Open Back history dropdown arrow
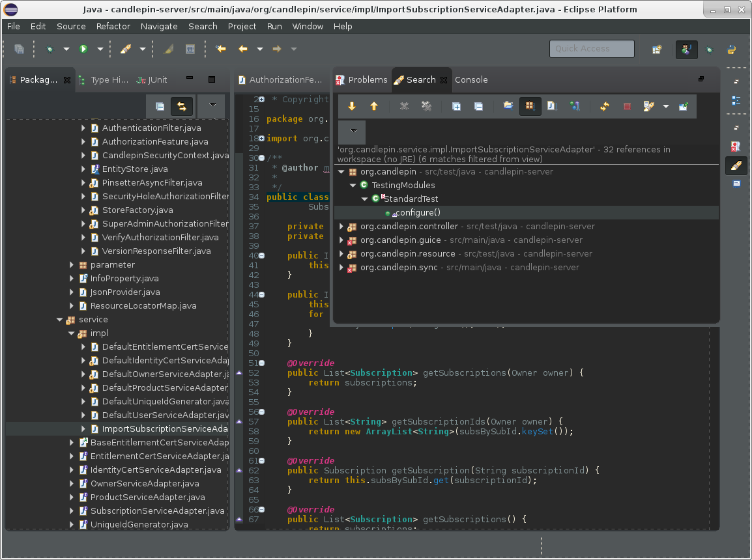Image resolution: width=752 pixels, height=560 pixels. [x=260, y=49]
